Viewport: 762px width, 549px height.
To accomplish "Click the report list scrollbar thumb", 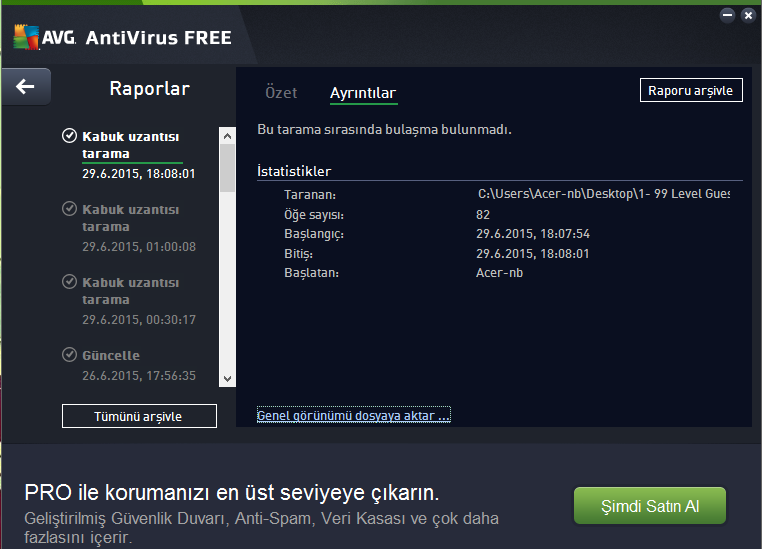I will click(x=227, y=168).
